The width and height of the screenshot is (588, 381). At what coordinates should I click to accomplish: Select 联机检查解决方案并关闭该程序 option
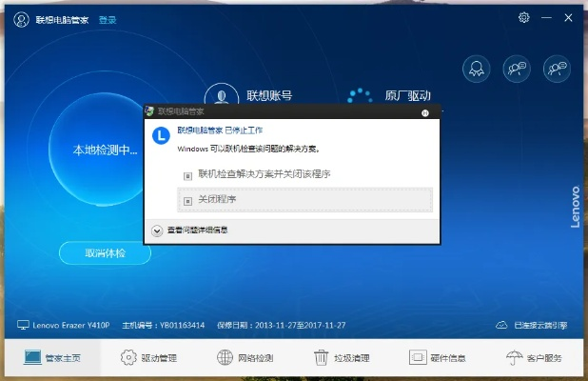264,174
